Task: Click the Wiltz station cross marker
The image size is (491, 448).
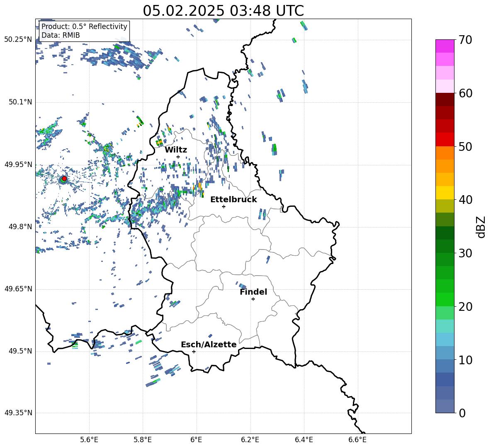Action: click(x=178, y=157)
